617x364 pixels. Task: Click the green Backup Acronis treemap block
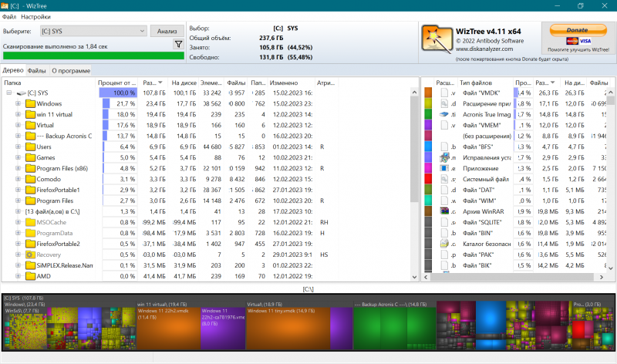[x=395, y=329]
